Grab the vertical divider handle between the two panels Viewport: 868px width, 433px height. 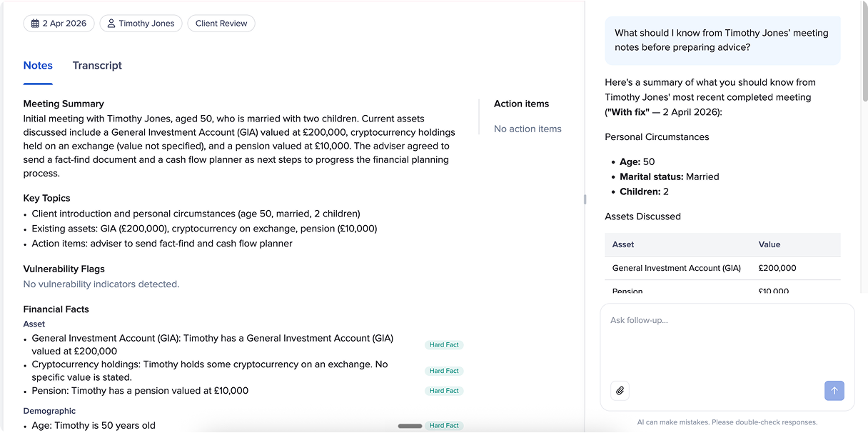(x=585, y=199)
